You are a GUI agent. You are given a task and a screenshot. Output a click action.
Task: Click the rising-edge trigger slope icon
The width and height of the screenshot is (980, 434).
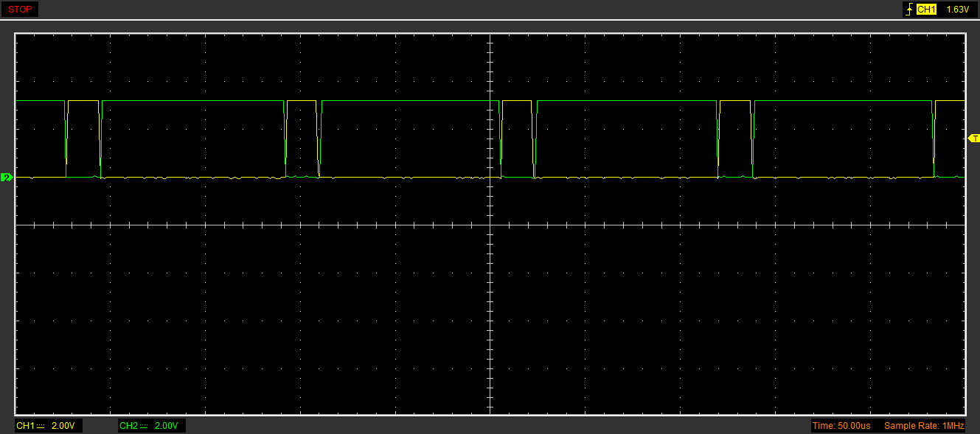[x=908, y=10]
